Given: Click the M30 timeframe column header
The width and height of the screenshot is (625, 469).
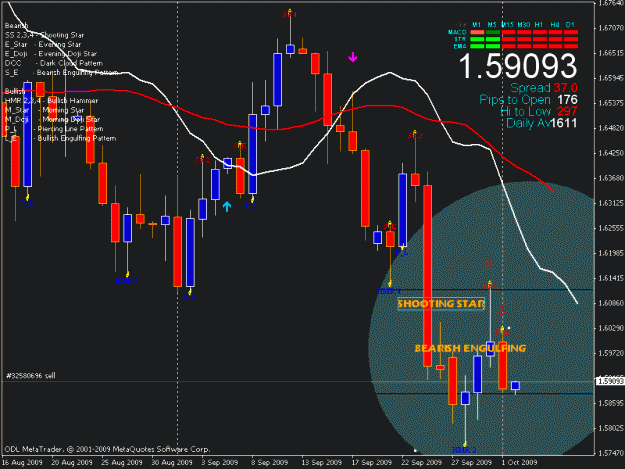Looking at the screenshot, I should pyautogui.click(x=524, y=25).
